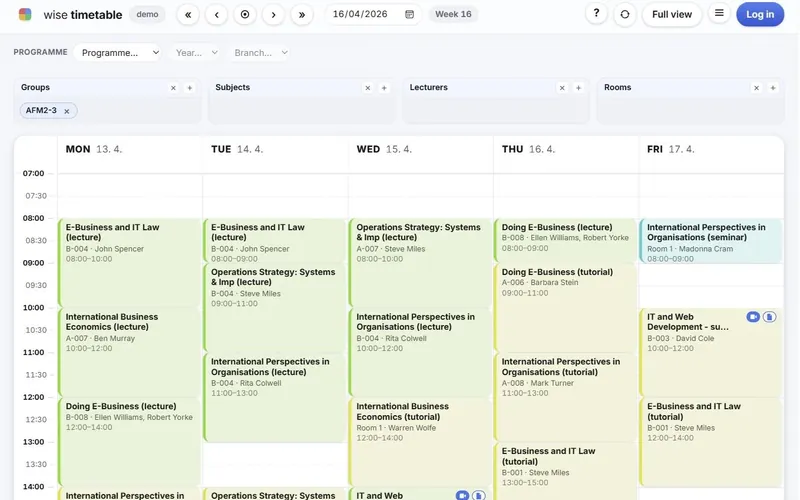
Task: Jump back with double-left arrow button
Action: (x=188, y=14)
